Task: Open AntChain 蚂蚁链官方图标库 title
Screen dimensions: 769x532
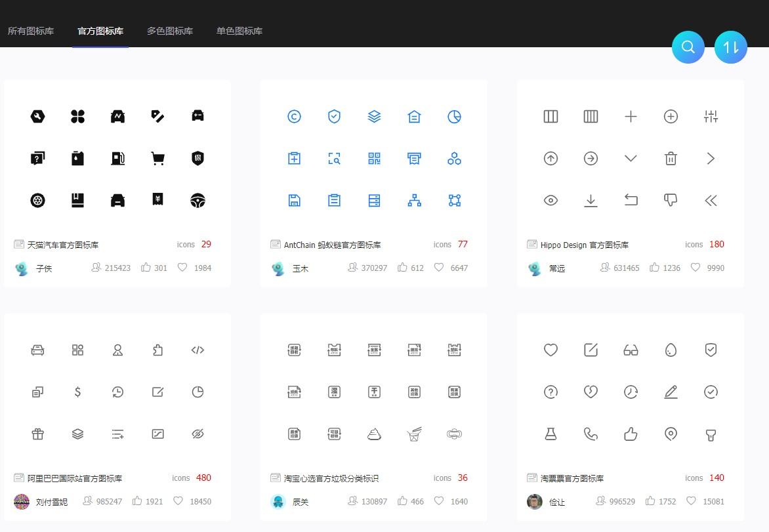Action: coord(332,245)
